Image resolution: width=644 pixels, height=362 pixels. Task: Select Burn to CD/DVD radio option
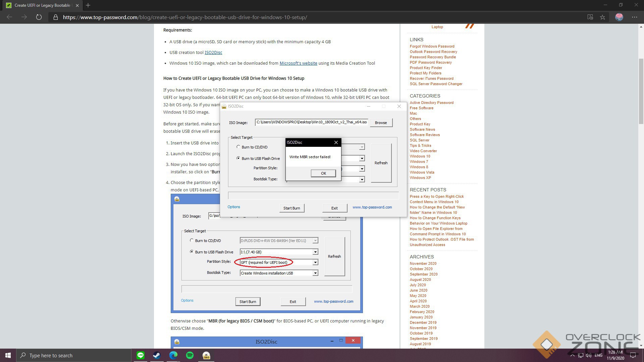click(238, 147)
